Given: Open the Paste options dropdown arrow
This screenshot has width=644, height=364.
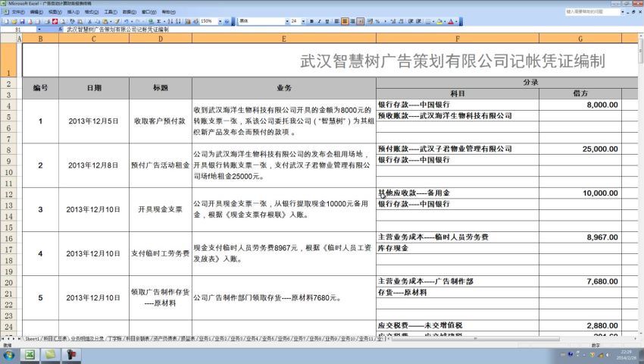Looking at the screenshot, I should point(111,21).
